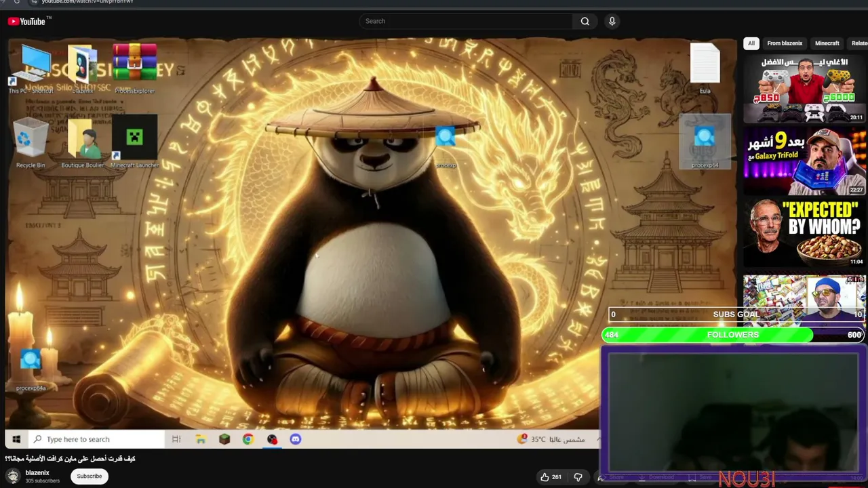Screen dimensions: 868x488
Task: Click the Windows 'Type here to search' box
Action: click(96, 439)
